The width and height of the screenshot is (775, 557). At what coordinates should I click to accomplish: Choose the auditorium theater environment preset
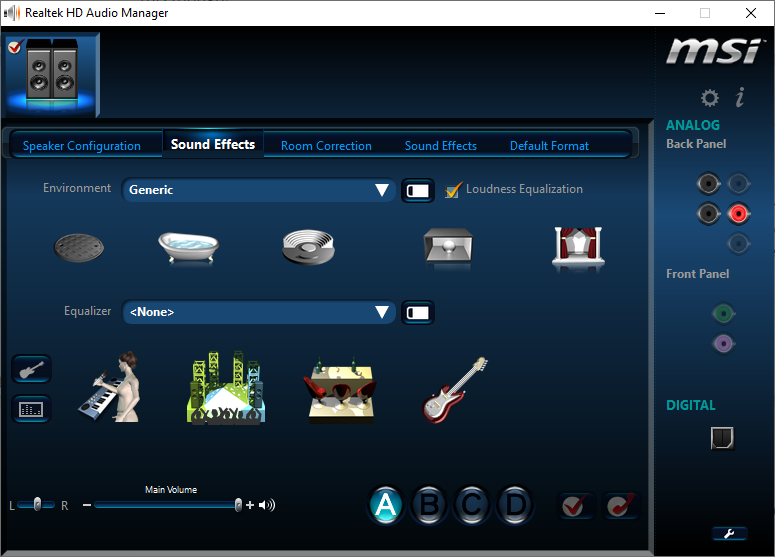tap(578, 247)
